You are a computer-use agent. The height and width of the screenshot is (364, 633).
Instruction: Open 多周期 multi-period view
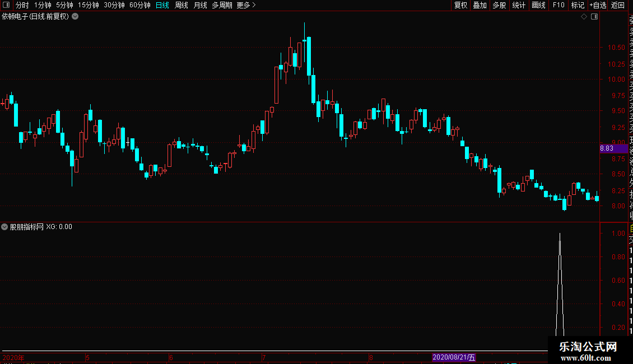click(x=222, y=5)
